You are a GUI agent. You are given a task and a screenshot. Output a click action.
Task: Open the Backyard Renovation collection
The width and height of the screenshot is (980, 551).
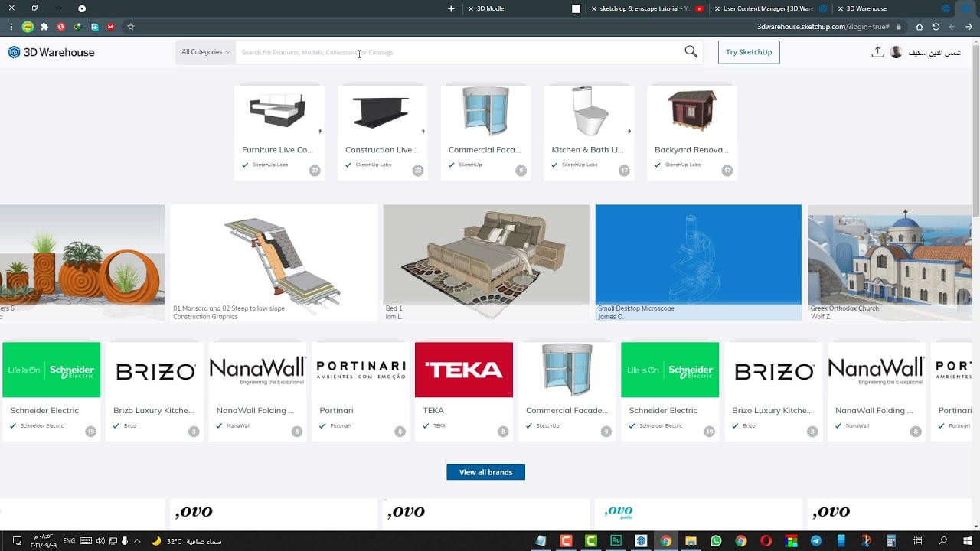692,133
